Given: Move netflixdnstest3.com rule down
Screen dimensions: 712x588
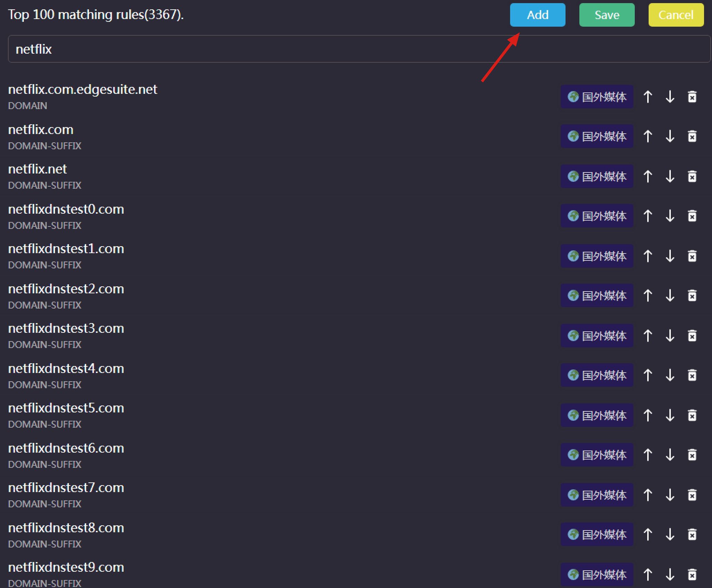Looking at the screenshot, I should (x=670, y=336).
